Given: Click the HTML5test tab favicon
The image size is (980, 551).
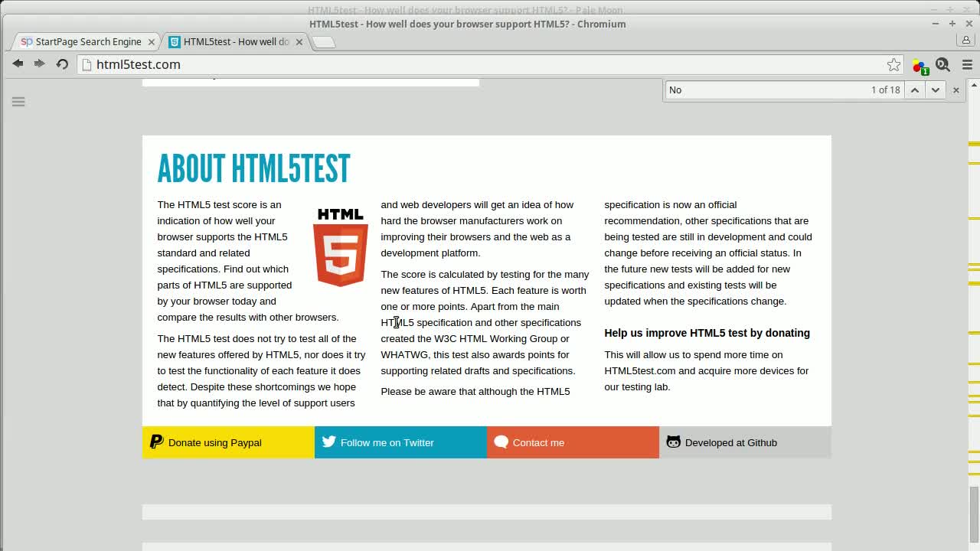Looking at the screenshot, I should (x=175, y=41).
